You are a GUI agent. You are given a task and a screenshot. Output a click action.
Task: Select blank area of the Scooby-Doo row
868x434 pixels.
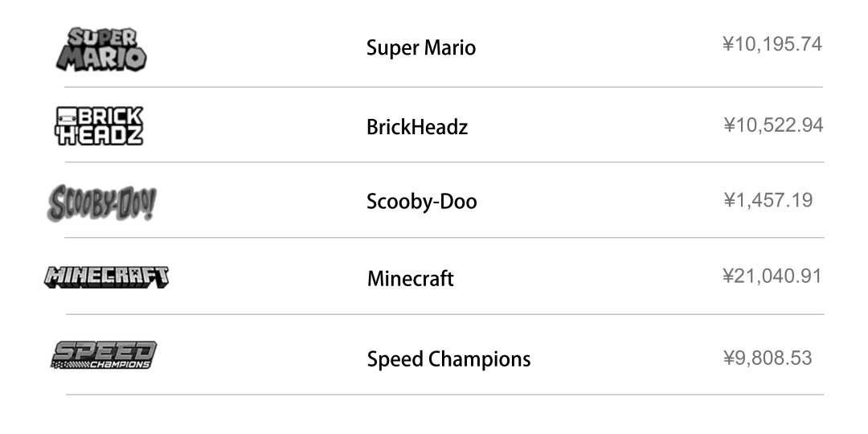(600, 201)
